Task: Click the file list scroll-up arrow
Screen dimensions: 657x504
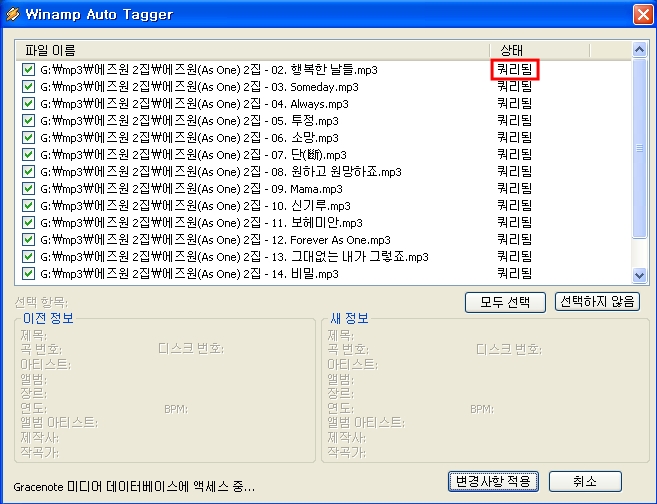Action: [x=639, y=50]
